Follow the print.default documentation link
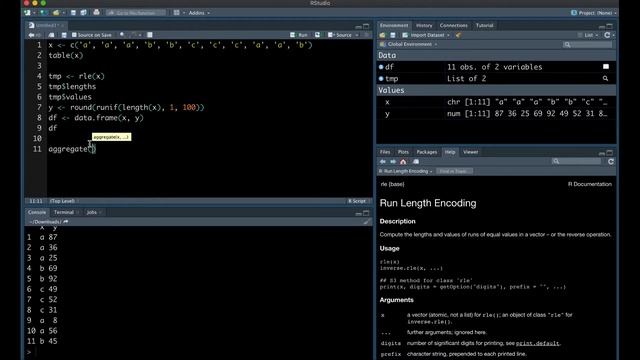This screenshot has width=640, height=360. pyautogui.click(x=538, y=343)
